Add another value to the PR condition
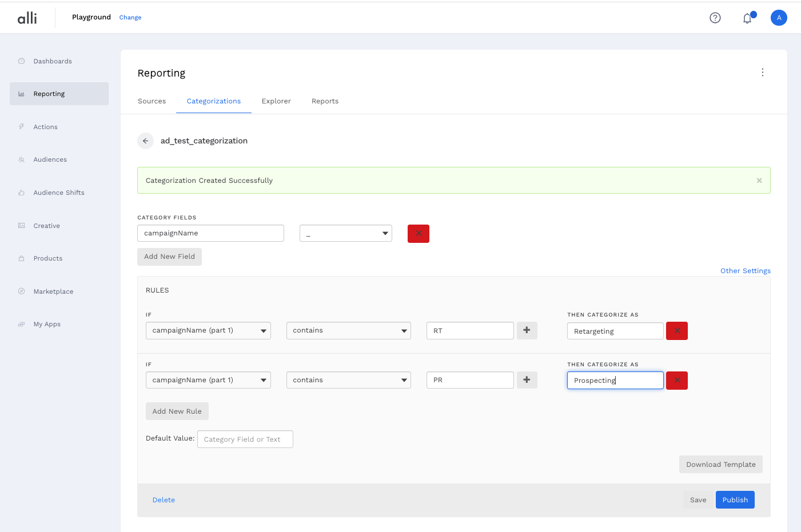Viewport: 801px width, 532px height. [527, 380]
